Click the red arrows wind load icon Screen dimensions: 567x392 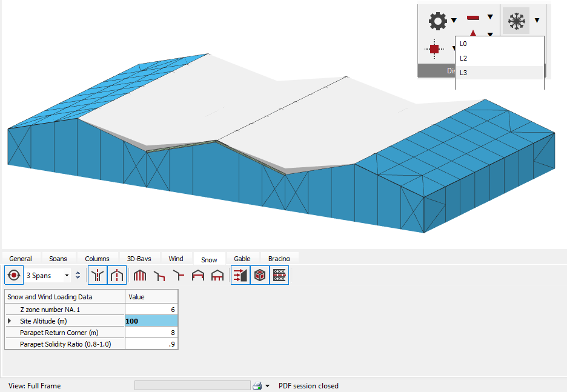click(240, 275)
